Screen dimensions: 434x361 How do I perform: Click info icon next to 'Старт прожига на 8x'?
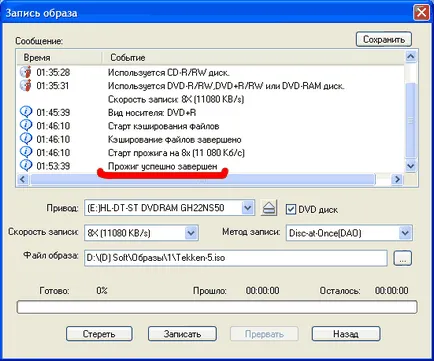pyautogui.click(x=26, y=152)
